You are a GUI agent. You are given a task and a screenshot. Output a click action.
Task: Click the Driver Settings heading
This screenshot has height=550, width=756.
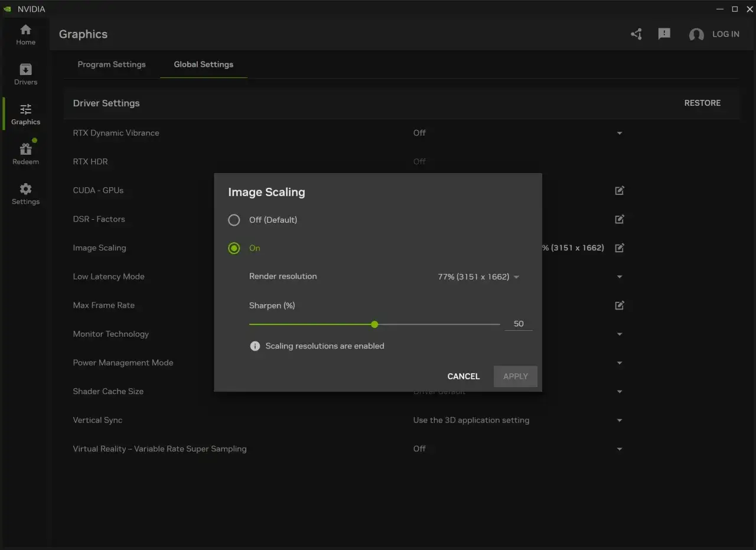point(106,103)
